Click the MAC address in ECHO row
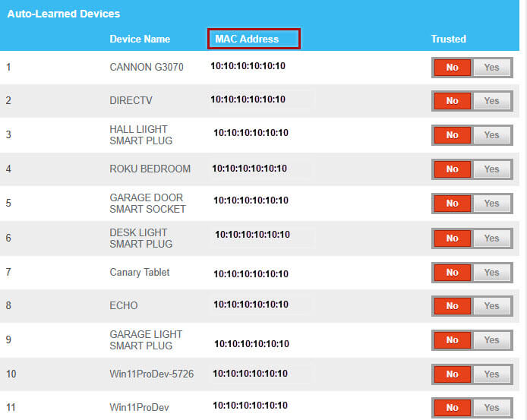The height and width of the screenshot is (420, 527). [x=251, y=305]
